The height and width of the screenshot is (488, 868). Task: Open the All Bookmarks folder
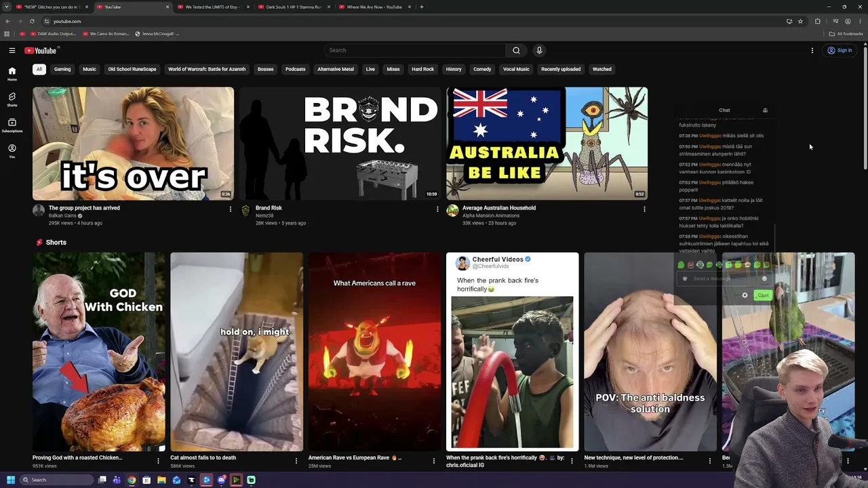point(846,34)
